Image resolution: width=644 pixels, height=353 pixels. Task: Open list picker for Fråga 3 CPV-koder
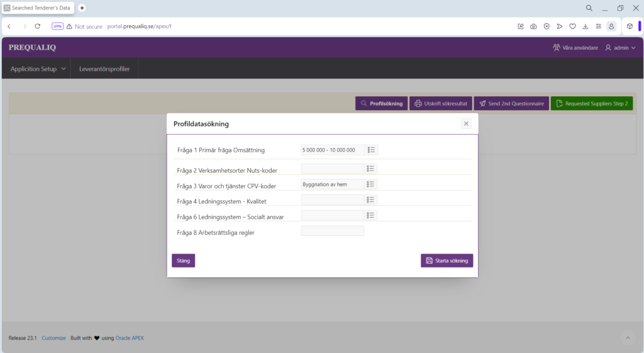(x=370, y=184)
